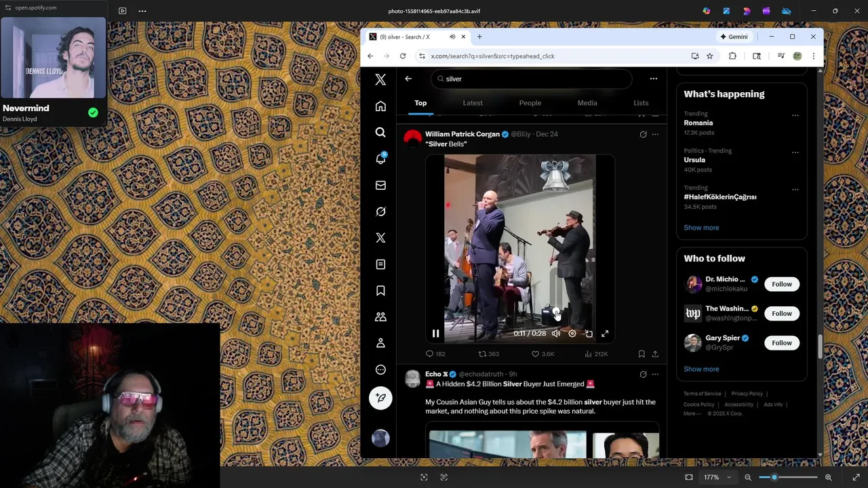Open Chrome extensions puzzle icon
The height and width of the screenshot is (488, 868).
[x=732, y=56]
